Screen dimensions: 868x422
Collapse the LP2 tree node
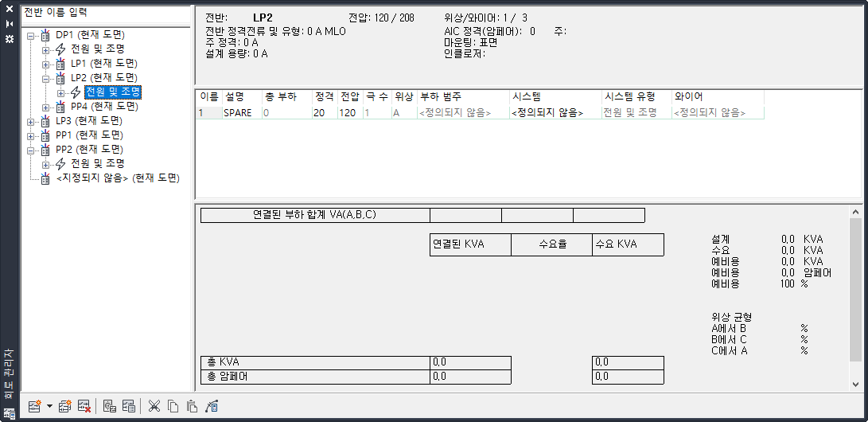pos(45,79)
